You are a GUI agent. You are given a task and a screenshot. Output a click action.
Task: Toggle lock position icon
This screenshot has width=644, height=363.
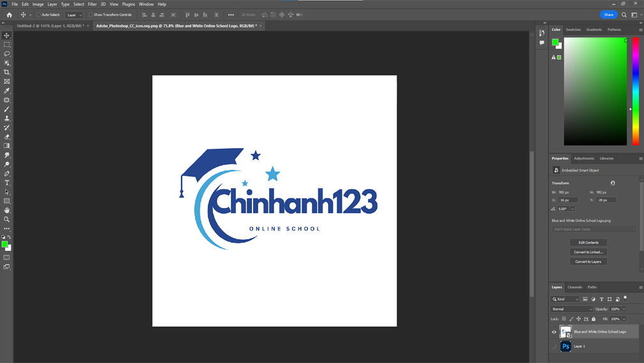coord(579,319)
